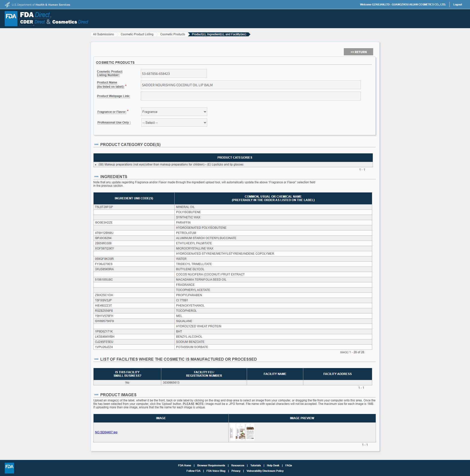The image size is (470, 476).
Task: Go to Cosmetic Products breadcrumb
Action: pos(172,34)
